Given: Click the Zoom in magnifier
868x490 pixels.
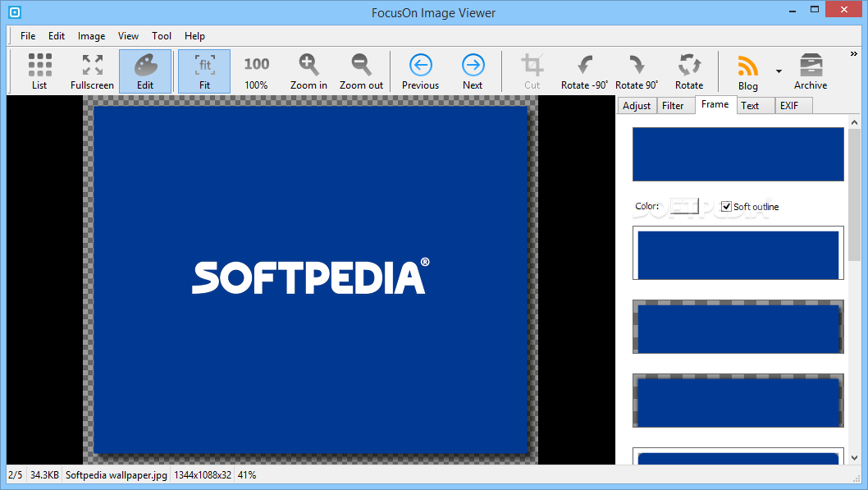Looking at the screenshot, I should pyautogui.click(x=308, y=71).
